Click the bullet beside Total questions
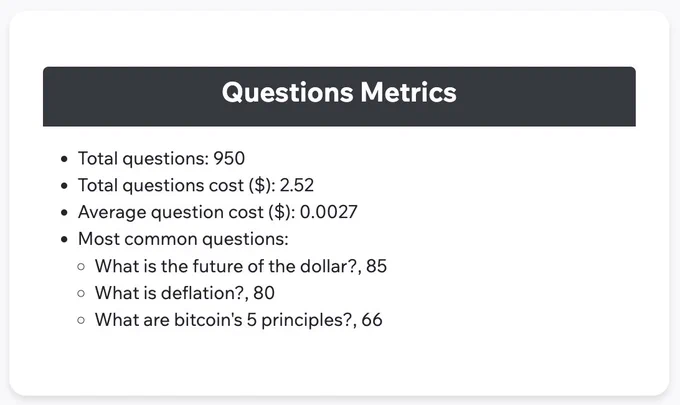680x405 pixels. click(x=64, y=159)
